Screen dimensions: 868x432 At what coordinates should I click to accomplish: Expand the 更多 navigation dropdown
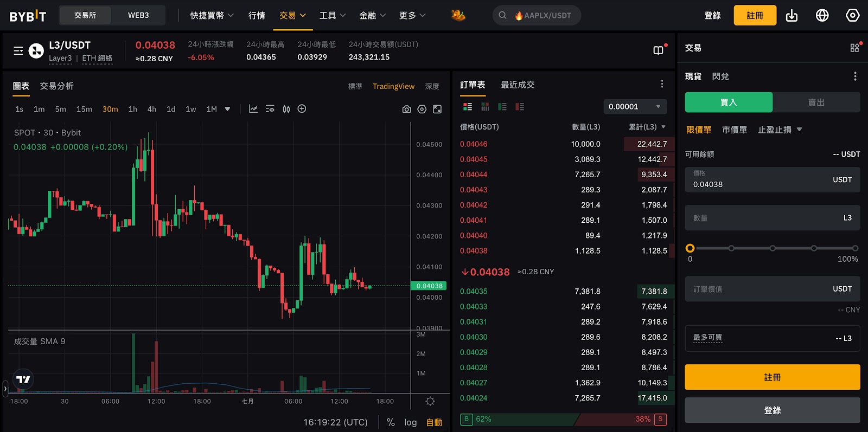click(413, 15)
